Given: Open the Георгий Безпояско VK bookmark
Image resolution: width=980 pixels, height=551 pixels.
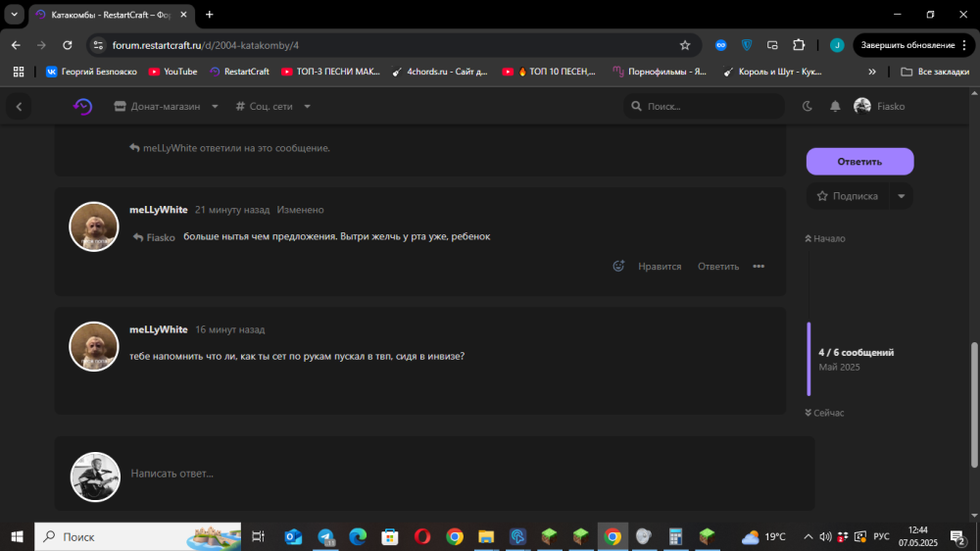Looking at the screenshot, I should pos(91,72).
